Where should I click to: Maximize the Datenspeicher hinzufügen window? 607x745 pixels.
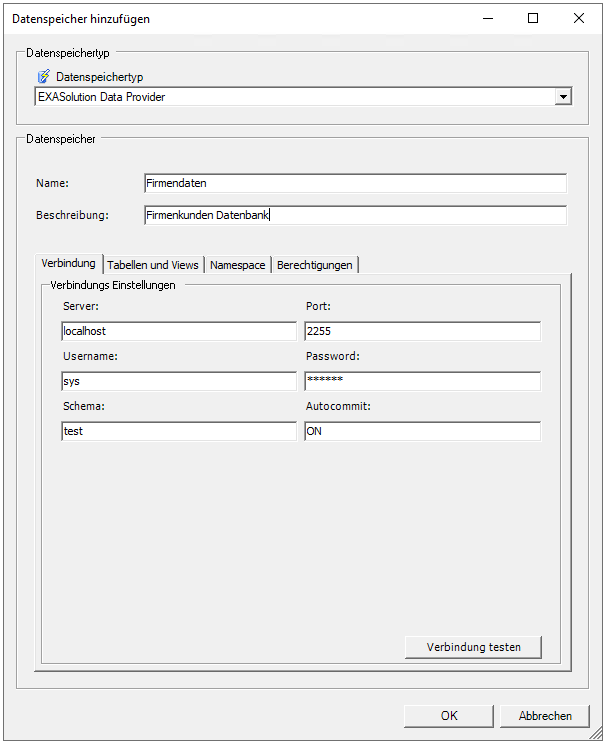click(533, 19)
